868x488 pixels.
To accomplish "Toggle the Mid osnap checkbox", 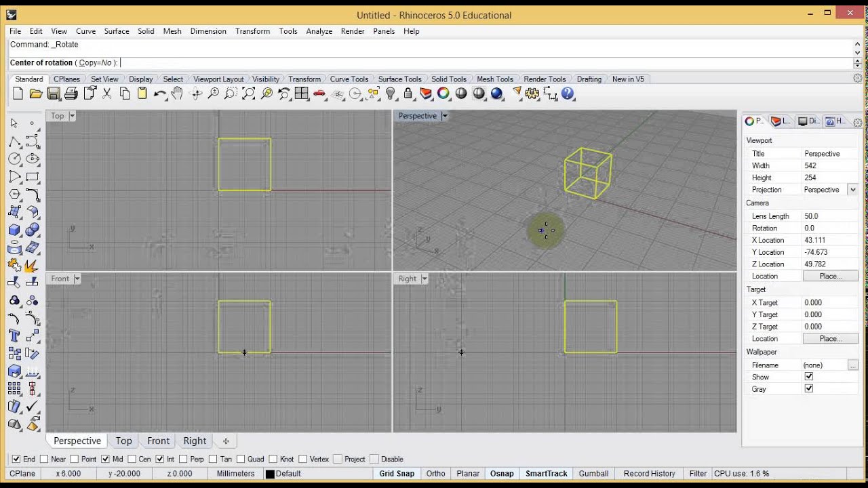I will click(106, 459).
